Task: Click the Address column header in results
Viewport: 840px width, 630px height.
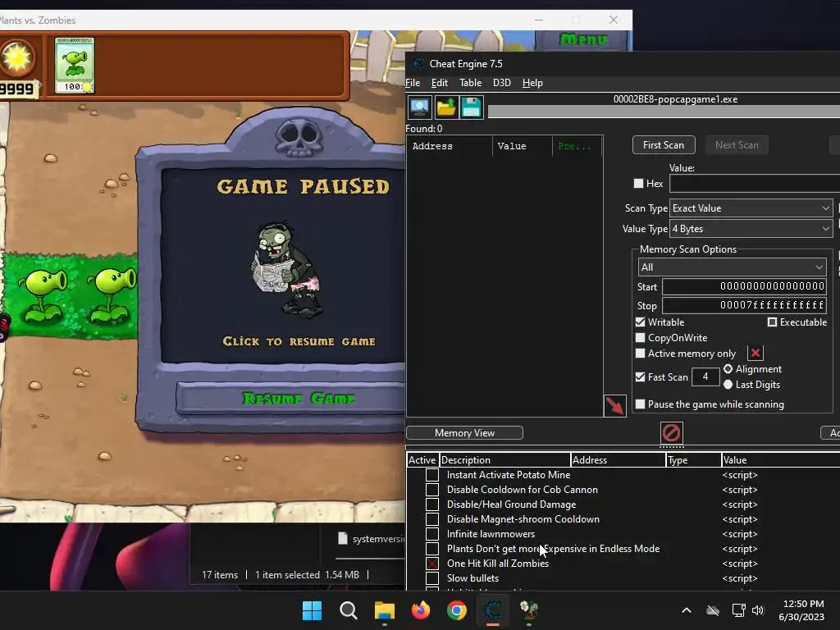Action: (x=450, y=146)
